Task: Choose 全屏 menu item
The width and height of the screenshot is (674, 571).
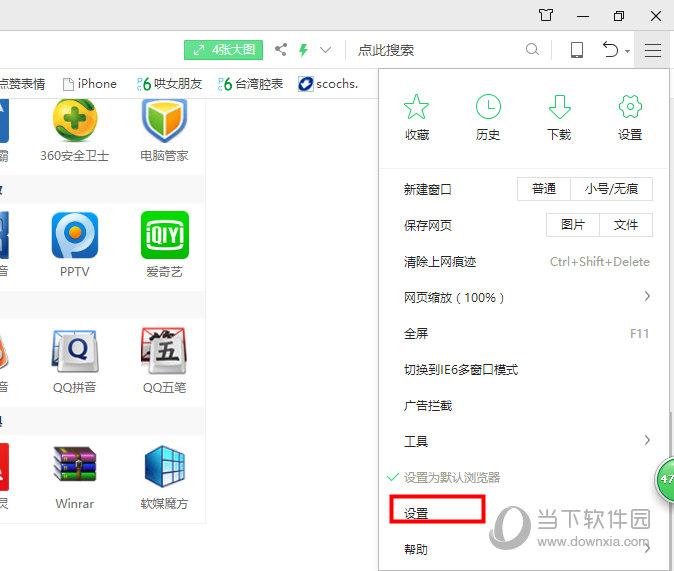Action: 524,334
